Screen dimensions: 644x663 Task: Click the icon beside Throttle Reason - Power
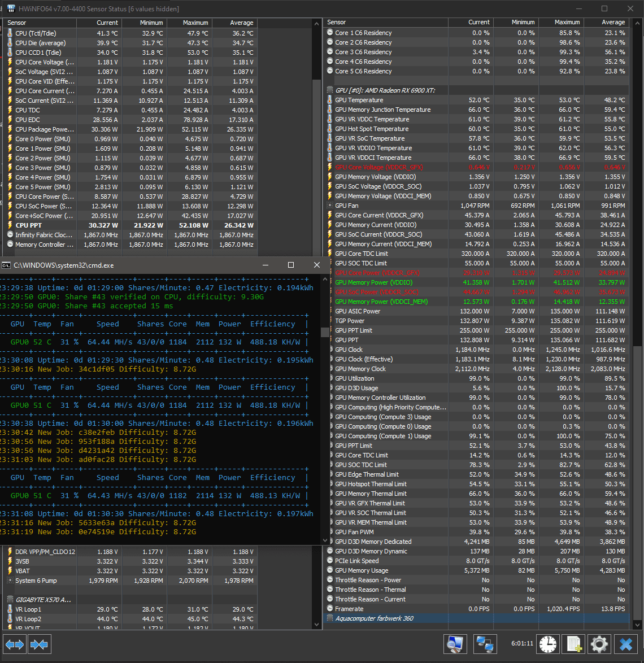[x=330, y=580]
